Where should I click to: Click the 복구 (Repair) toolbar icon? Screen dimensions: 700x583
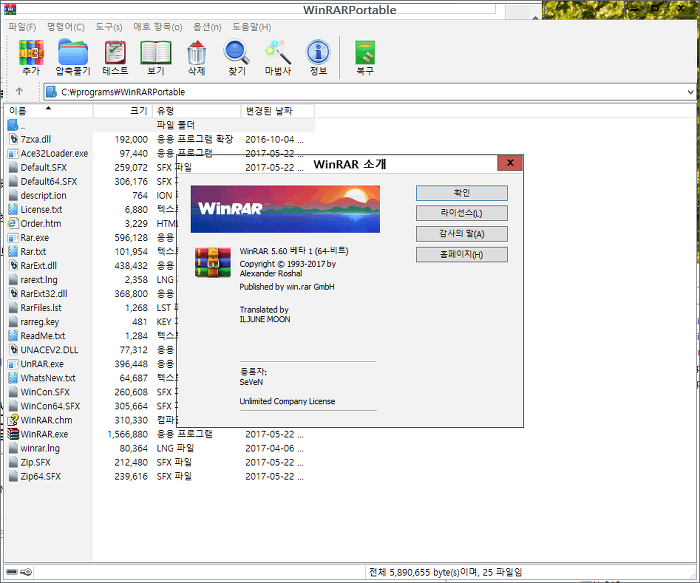[x=365, y=57]
